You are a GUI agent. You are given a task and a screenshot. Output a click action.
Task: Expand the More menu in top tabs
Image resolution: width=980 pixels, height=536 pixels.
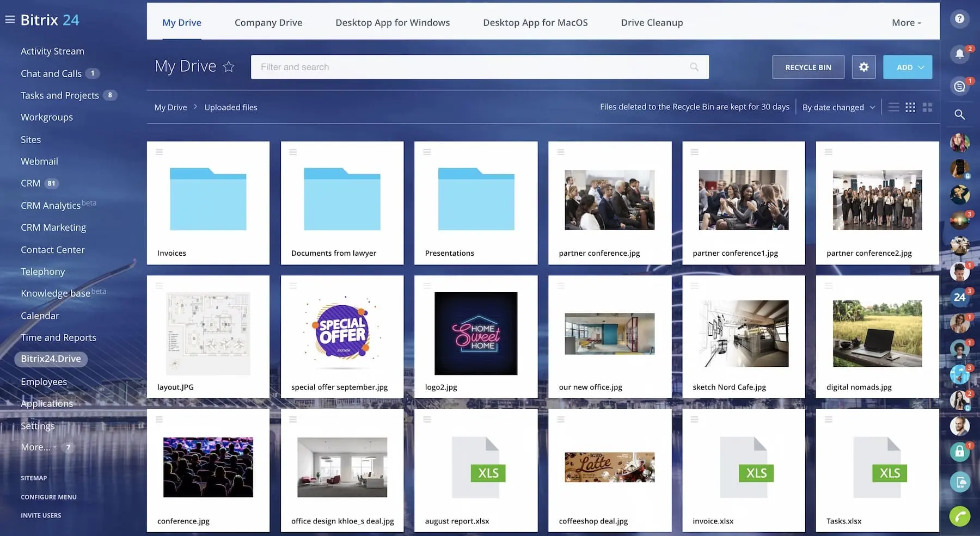906,22
